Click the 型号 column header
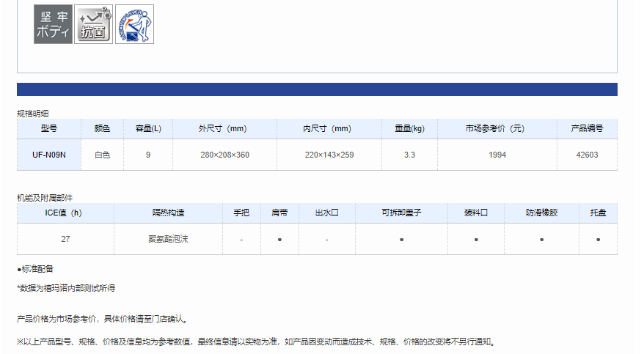This screenshot has height=354, width=644. (49, 128)
